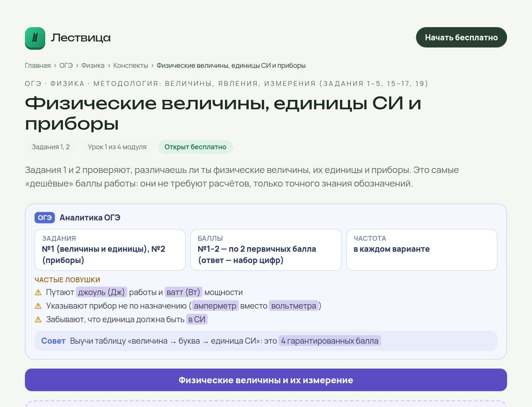Click the highlighted джоуль (Дж) term

tap(101, 292)
